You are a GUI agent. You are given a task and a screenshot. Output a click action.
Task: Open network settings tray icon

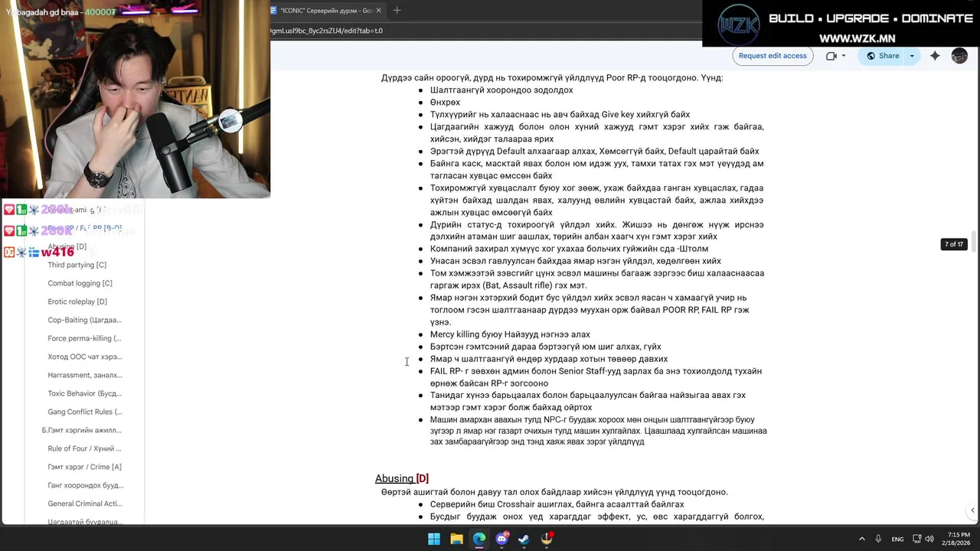click(917, 539)
